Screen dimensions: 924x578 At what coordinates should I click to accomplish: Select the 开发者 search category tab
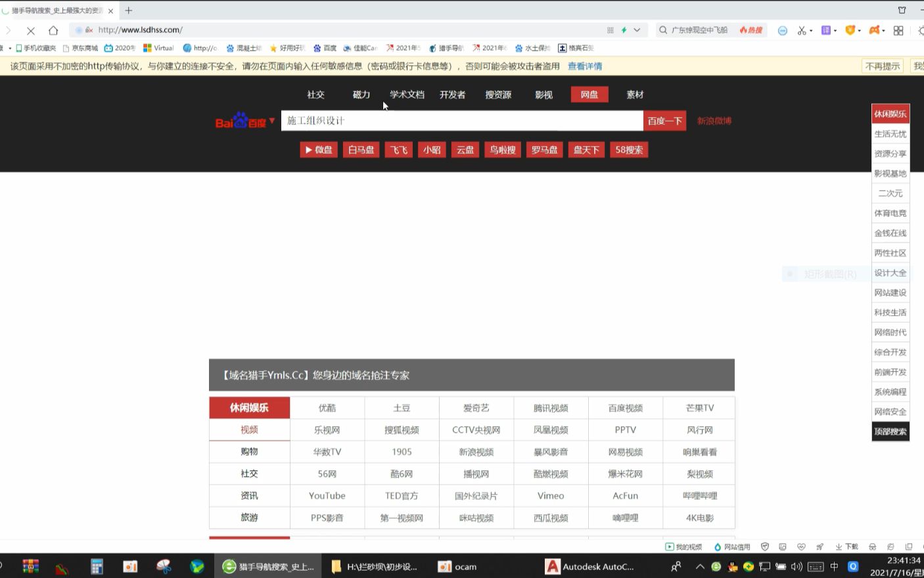(x=453, y=95)
